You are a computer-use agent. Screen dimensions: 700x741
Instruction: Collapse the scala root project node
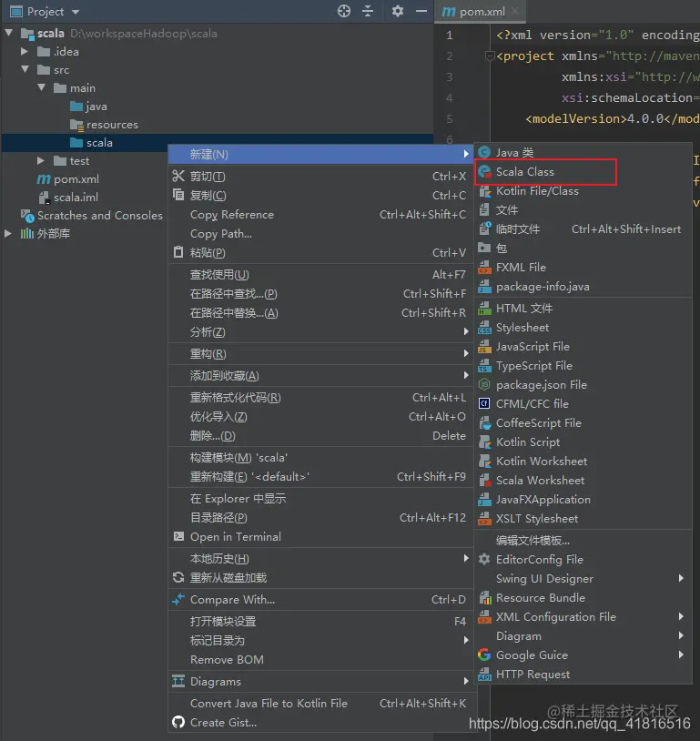click(8, 33)
